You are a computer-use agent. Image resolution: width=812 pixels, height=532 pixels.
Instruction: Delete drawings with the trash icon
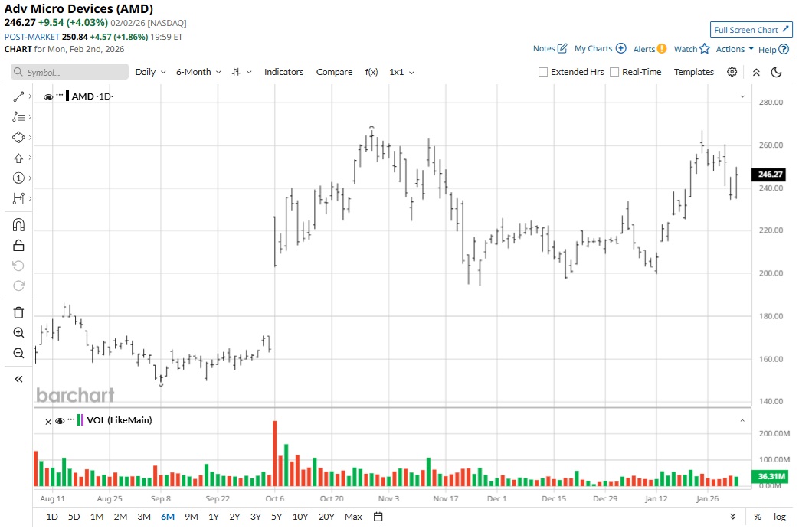18,312
